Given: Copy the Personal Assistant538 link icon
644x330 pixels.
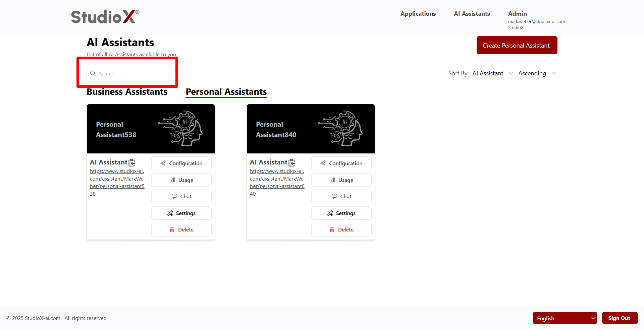Looking at the screenshot, I should click(x=132, y=162).
